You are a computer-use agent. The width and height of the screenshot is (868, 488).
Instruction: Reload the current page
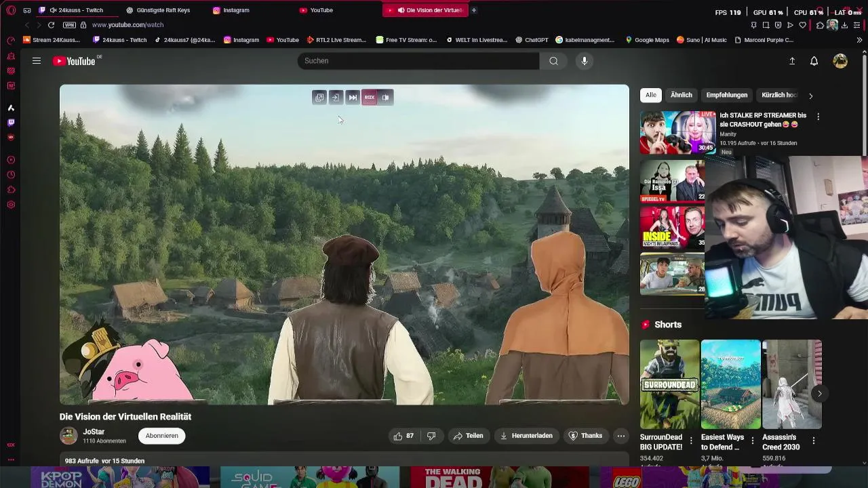pyautogui.click(x=51, y=25)
